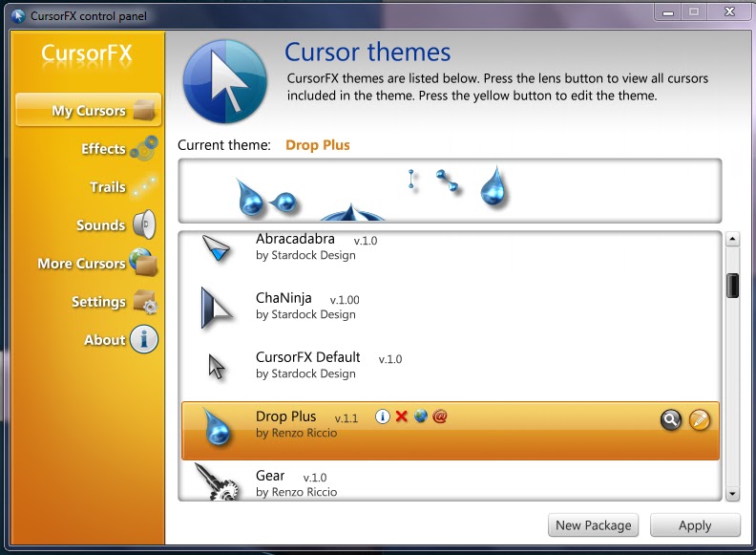Select the Gear cursor theme
Screen dimensions: 756x555
[451, 481]
